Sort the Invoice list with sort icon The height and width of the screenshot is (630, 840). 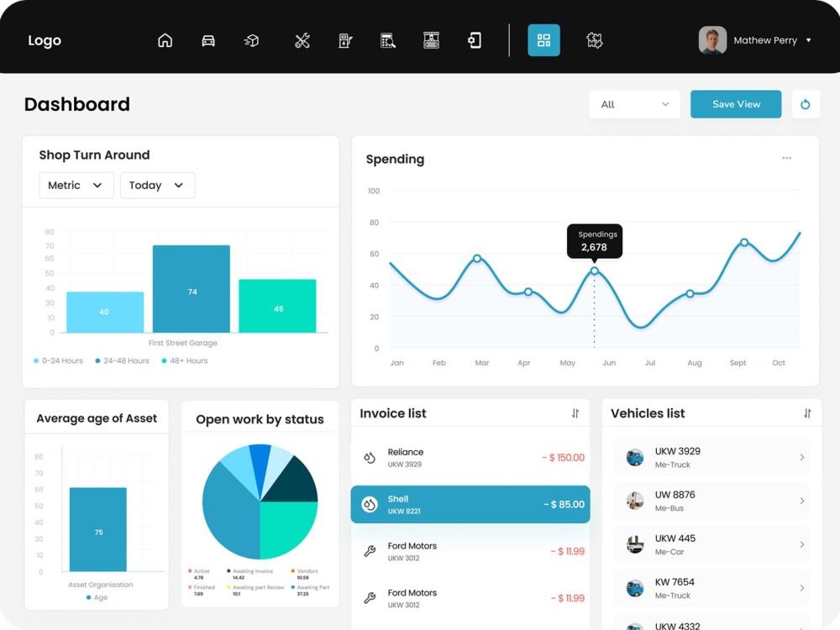coord(575,413)
